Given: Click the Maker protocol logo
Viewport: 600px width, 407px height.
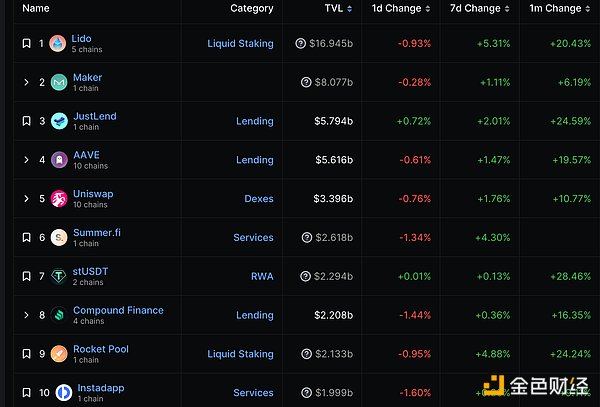Looking at the screenshot, I should tap(58, 82).
